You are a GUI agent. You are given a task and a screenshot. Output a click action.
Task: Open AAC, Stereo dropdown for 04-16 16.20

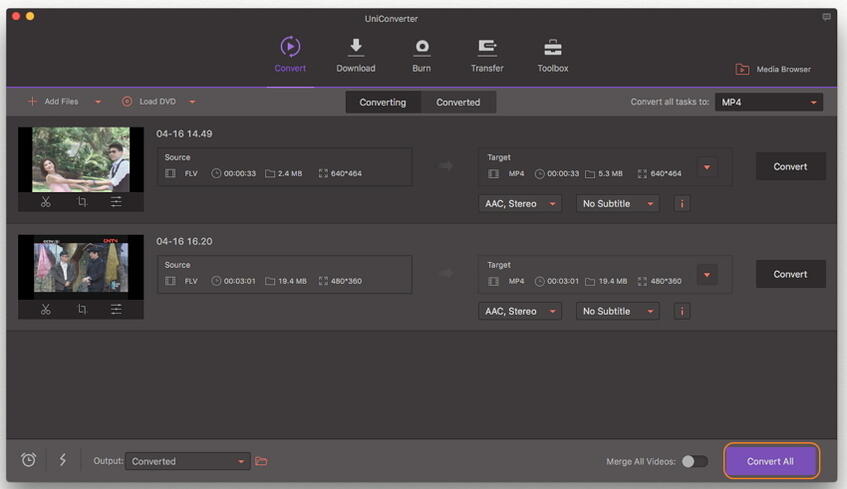(520, 311)
